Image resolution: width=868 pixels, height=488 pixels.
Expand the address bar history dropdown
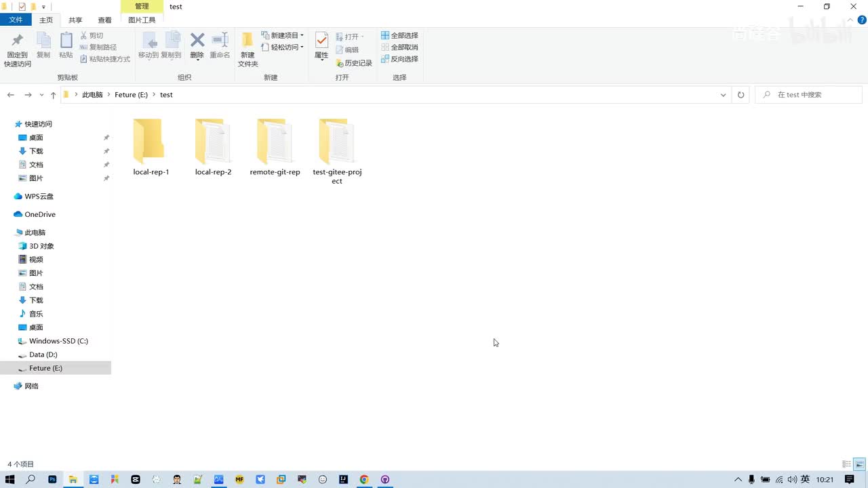tap(723, 95)
